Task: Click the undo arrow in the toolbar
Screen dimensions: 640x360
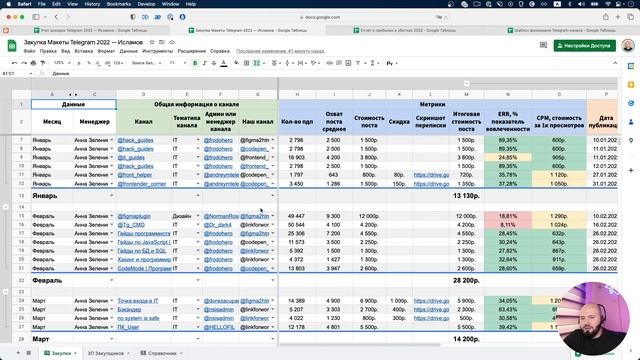Action: (x=14, y=63)
